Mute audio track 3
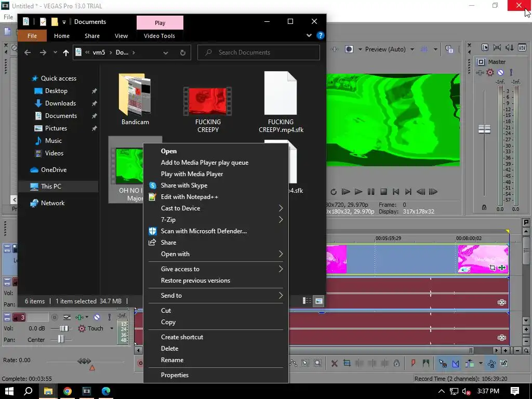The height and width of the screenshot is (399, 532). click(x=97, y=317)
